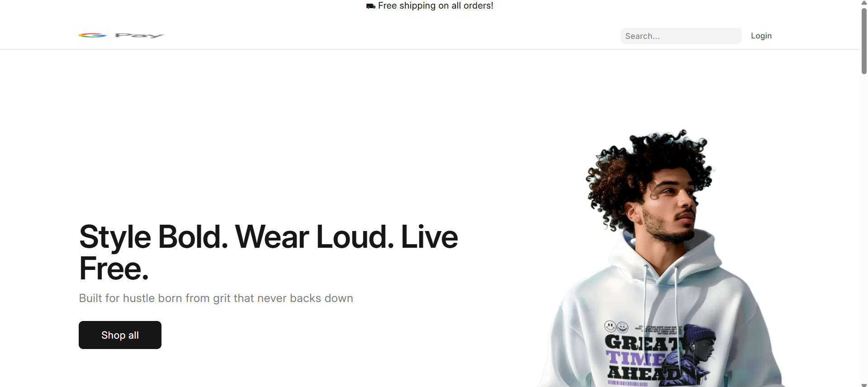Click the word Pay in the logo
Viewport: 868px width, 387px height.
coord(139,35)
